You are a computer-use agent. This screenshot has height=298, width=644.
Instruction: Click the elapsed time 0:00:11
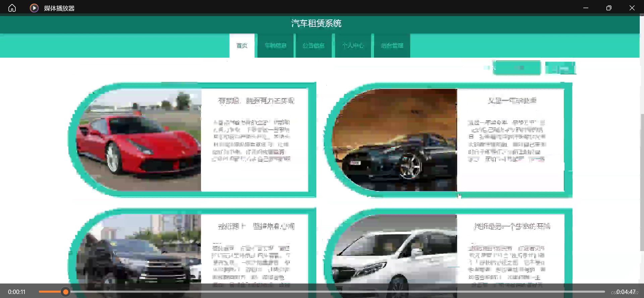coord(17,292)
